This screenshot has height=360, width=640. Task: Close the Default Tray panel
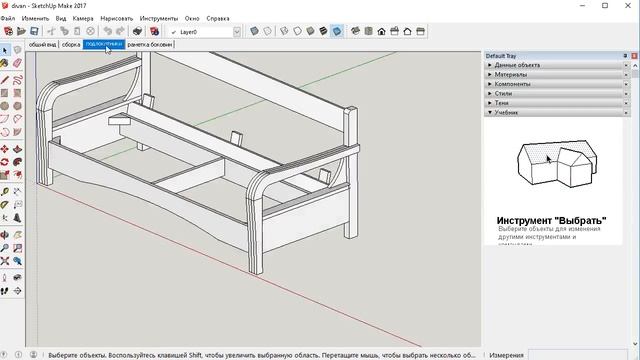(634, 56)
